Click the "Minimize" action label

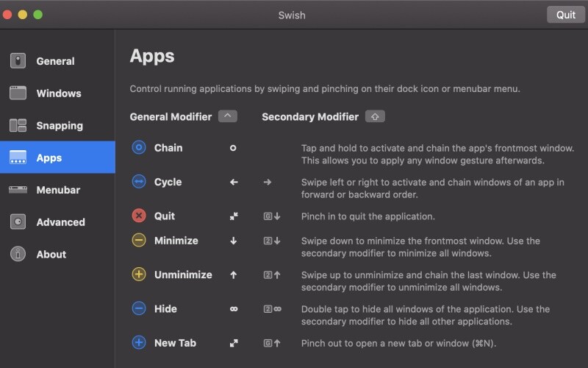click(176, 241)
